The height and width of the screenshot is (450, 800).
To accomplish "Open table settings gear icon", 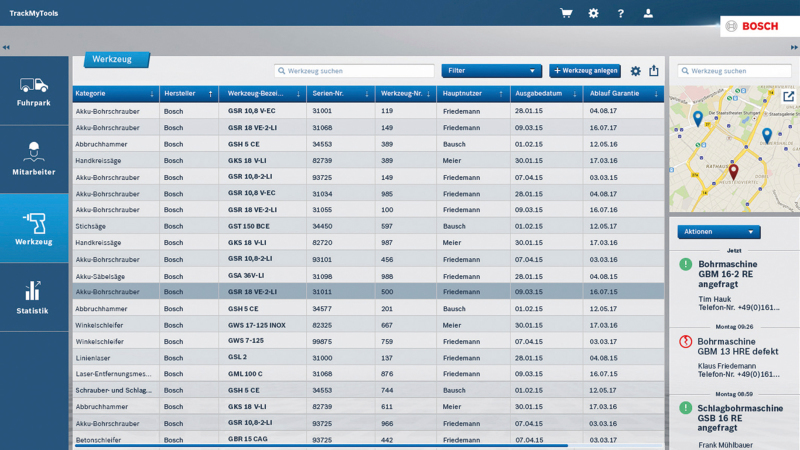I will [x=635, y=71].
